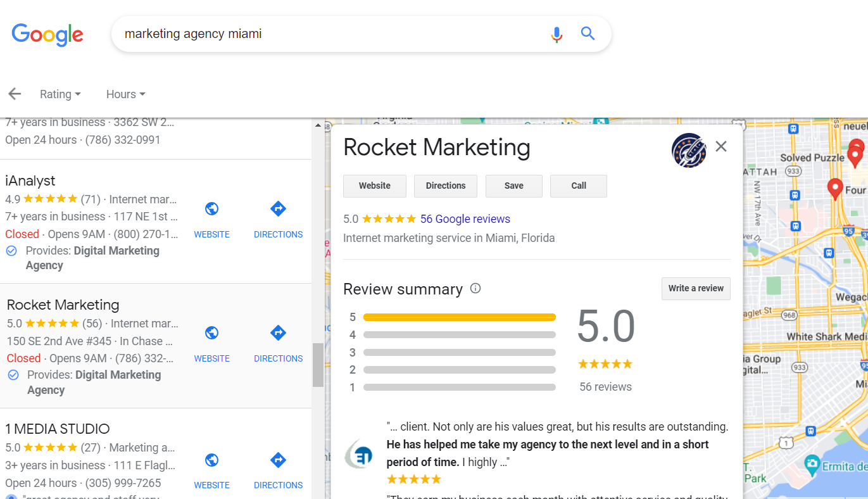Expand the Hours filter dropdown
The width and height of the screenshot is (868, 499).
[x=126, y=94]
